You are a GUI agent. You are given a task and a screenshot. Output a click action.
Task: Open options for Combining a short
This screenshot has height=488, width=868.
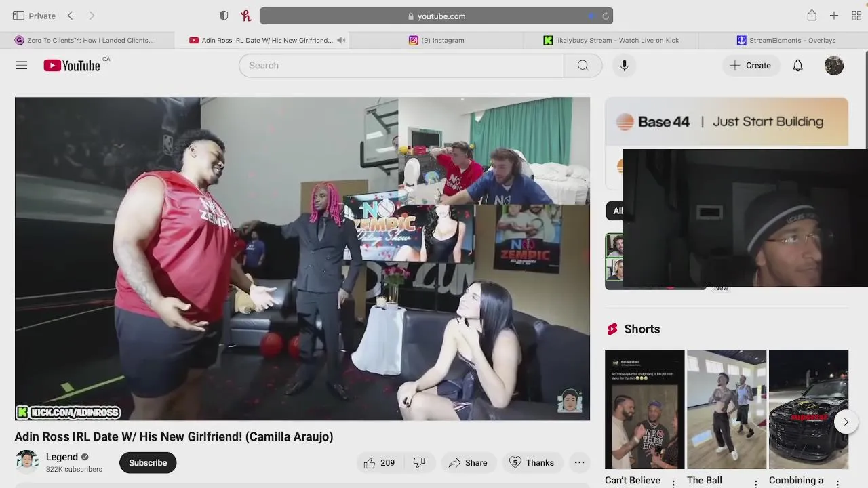click(837, 483)
